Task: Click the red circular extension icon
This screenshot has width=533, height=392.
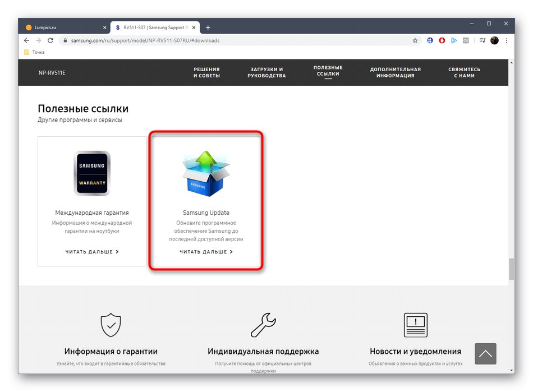Action: [x=442, y=40]
